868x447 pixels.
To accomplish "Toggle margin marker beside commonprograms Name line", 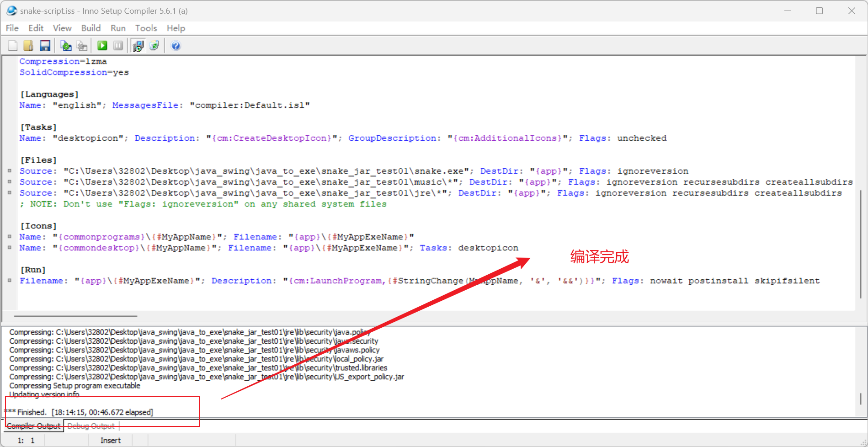I will 10,237.
